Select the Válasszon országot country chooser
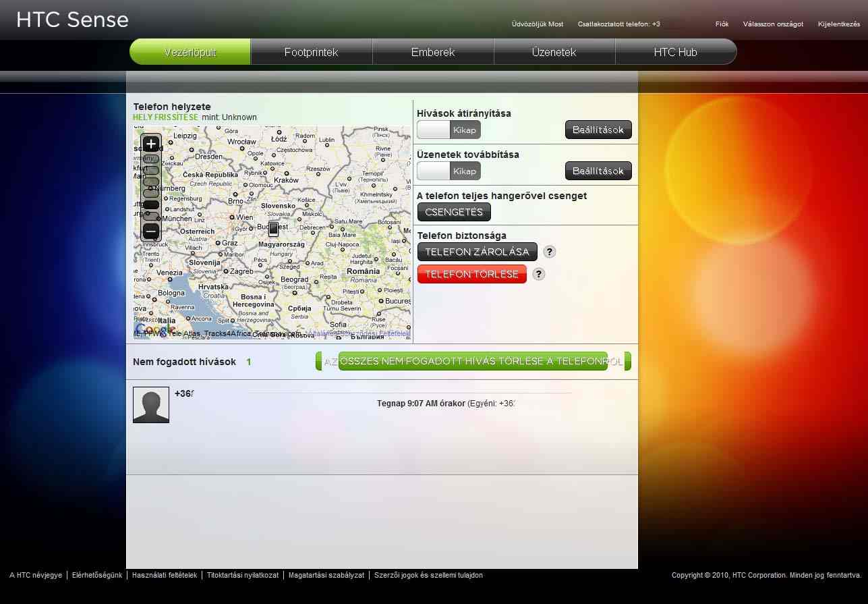 pyautogui.click(x=773, y=24)
